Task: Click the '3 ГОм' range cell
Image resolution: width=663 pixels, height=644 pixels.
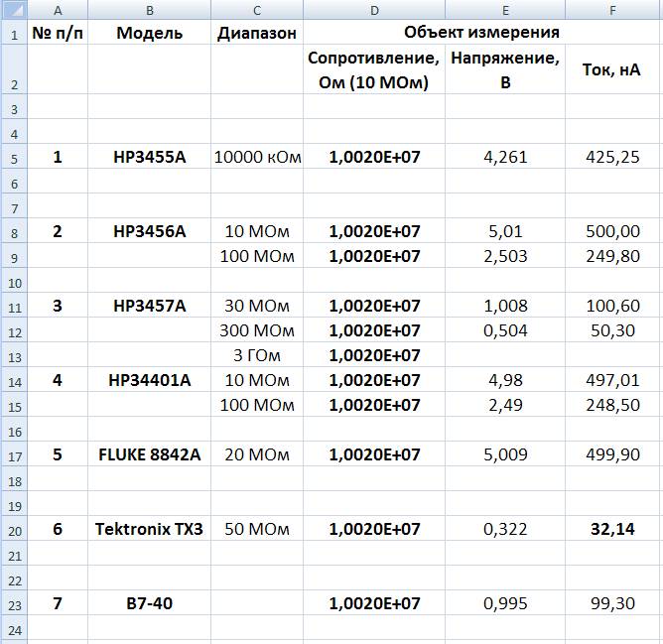Action: (257, 355)
